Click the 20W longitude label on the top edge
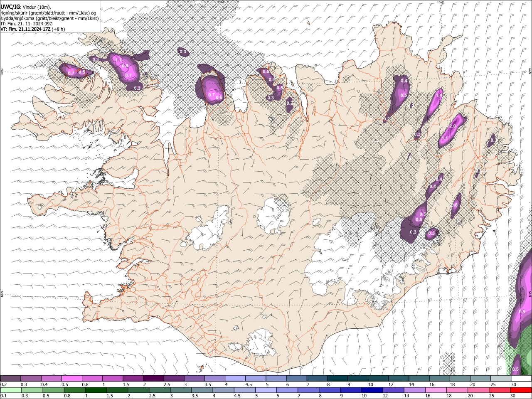Screen dimensions: 532x399 (221, 2)
